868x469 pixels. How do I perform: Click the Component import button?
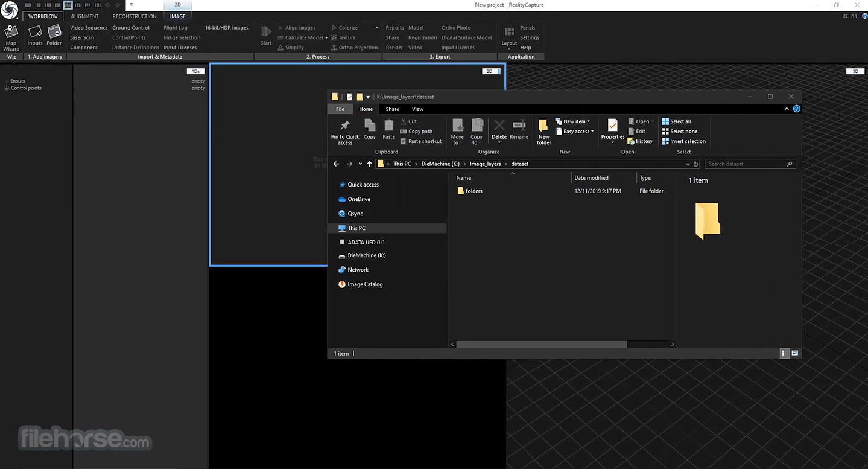point(84,48)
